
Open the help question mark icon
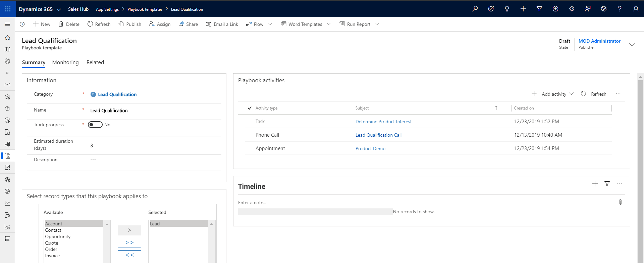pyautogui.click(x=620, y=9)
